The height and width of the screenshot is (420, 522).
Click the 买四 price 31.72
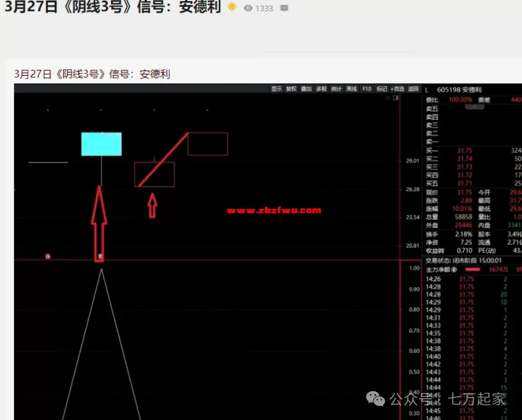464,175
